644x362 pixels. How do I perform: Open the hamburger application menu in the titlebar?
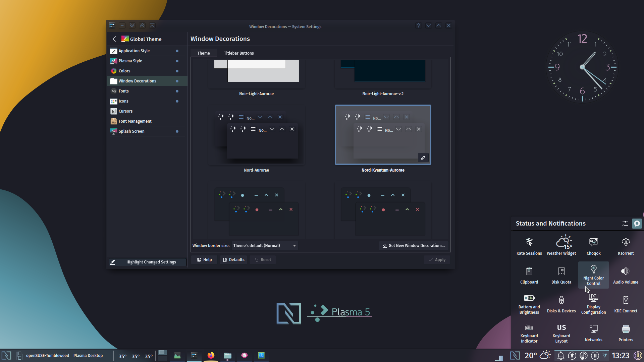click(x=122, y=25)
